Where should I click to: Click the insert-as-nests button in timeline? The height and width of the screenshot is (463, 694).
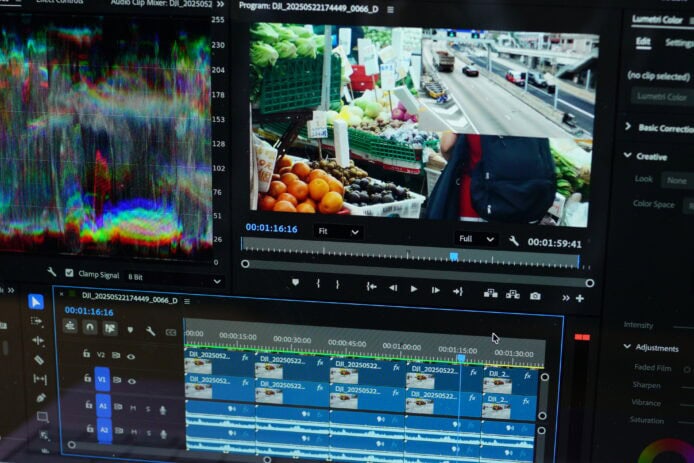(70, 326)
